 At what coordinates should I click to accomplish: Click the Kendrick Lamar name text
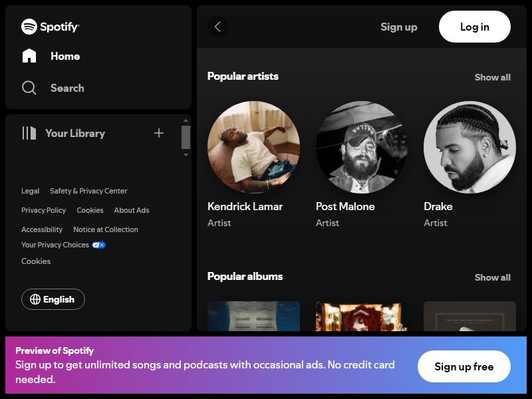click(245, 207)
